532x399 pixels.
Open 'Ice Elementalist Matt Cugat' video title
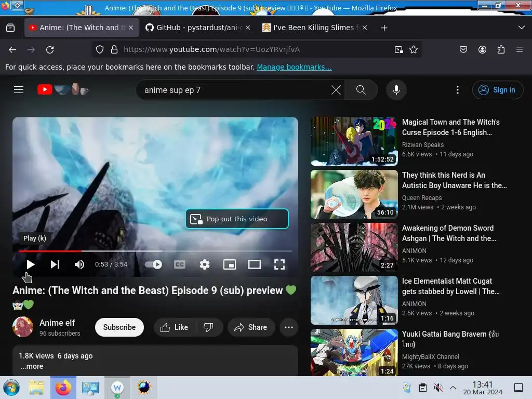click(x=450, y=286)
